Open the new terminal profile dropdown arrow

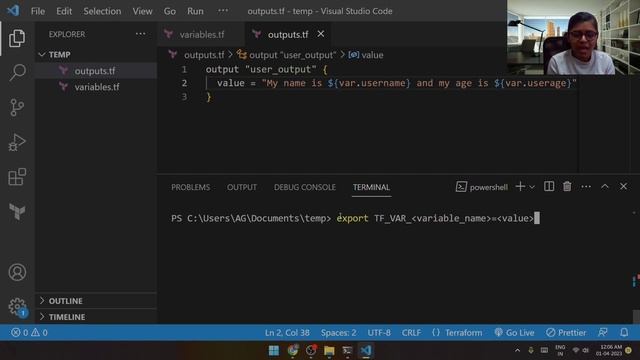[532, 187]
